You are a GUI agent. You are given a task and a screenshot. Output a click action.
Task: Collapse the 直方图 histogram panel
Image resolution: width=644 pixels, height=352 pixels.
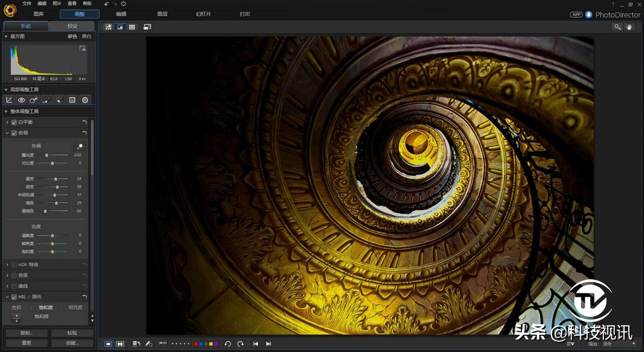pos(6,36)
